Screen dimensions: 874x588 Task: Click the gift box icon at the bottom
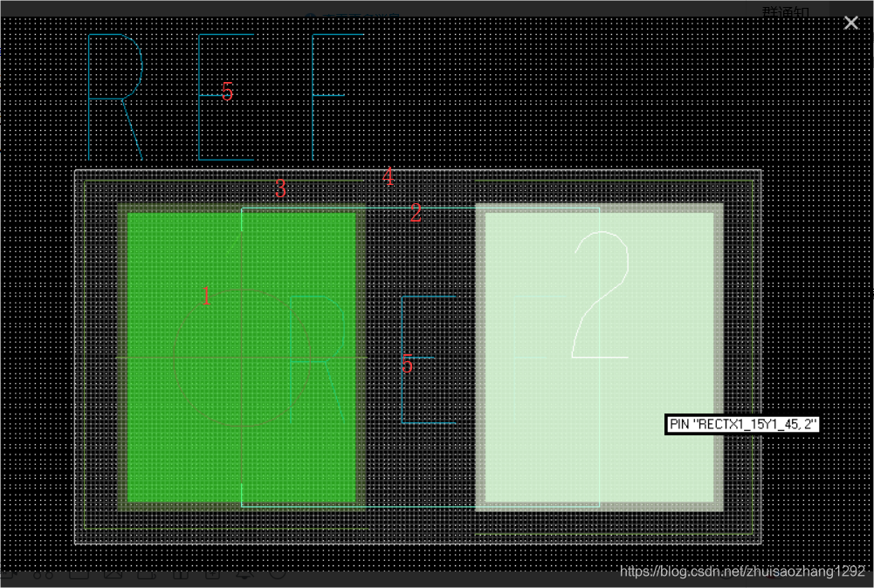[x=180, y=575]
